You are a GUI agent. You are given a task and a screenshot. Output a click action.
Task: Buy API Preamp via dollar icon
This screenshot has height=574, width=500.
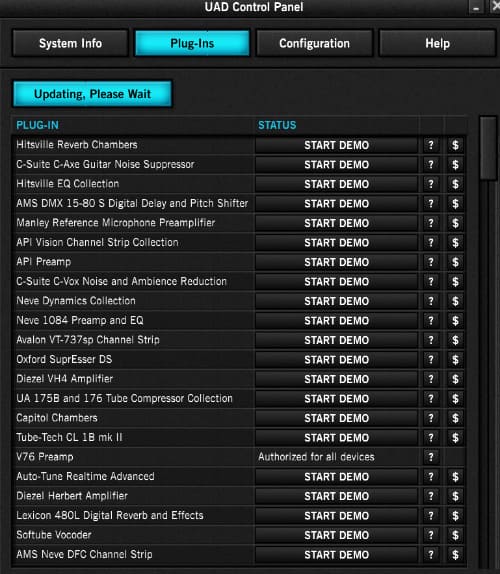455,262
